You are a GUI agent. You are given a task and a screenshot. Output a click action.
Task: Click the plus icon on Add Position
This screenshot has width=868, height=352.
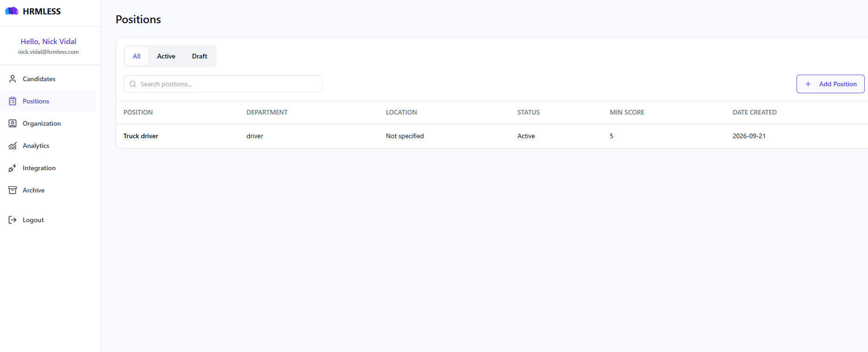[808, 84]
